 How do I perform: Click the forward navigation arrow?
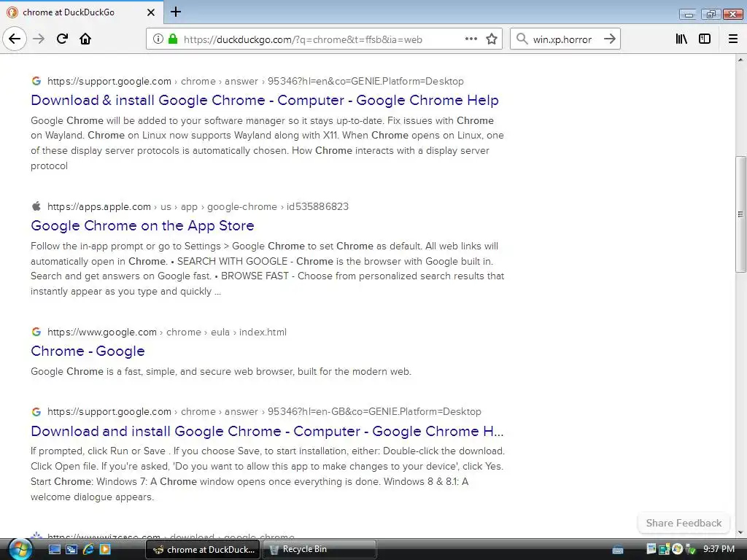click(39, 39)
